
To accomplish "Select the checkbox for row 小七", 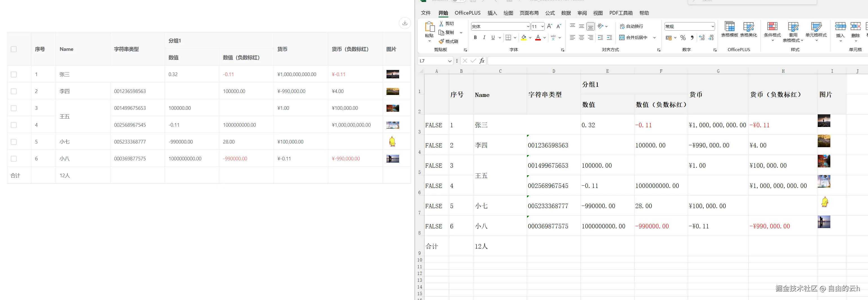I will click(x=13, y=142).
